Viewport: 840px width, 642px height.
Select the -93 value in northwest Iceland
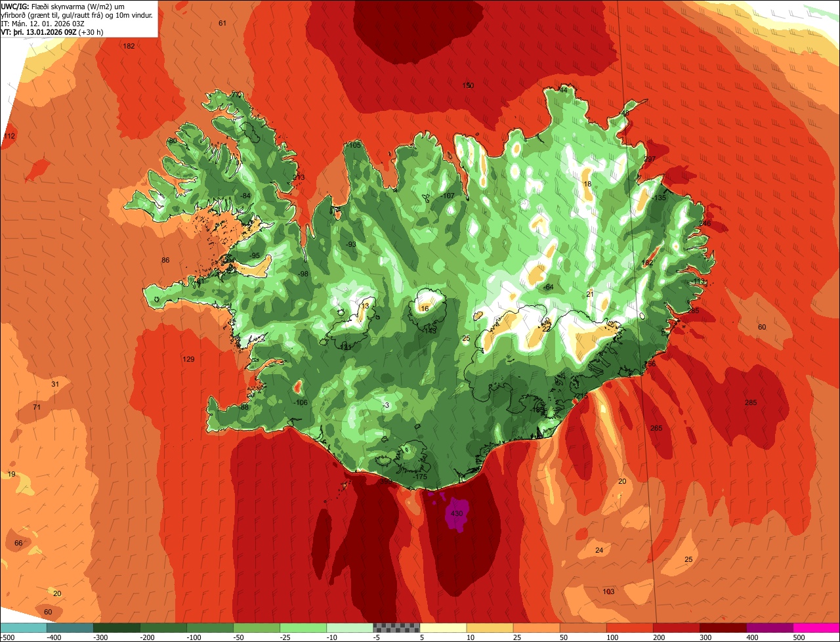point(350,244)
